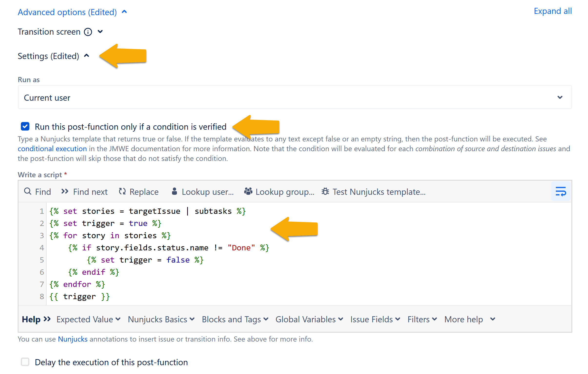Click the 'Run as' field label

point(29,80)
